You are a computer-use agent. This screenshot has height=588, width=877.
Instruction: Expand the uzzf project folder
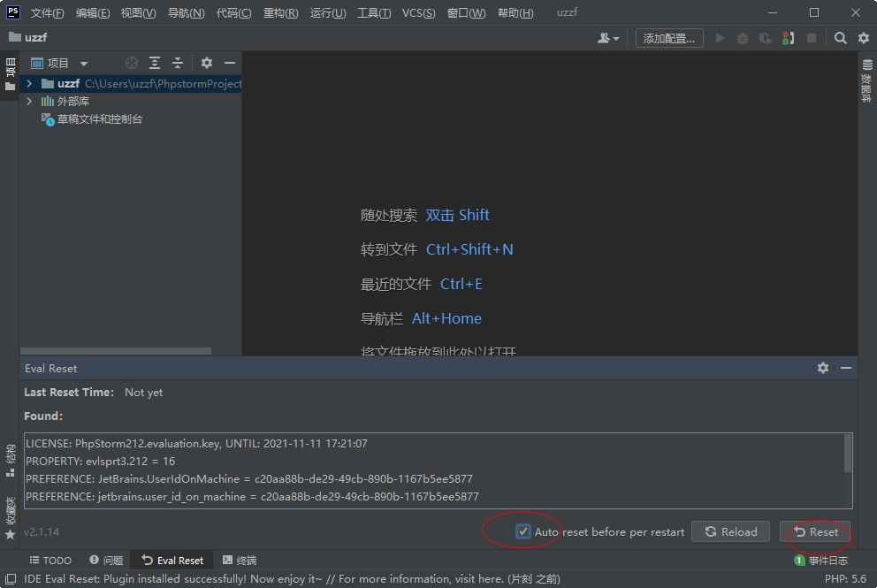pos(29,83)
